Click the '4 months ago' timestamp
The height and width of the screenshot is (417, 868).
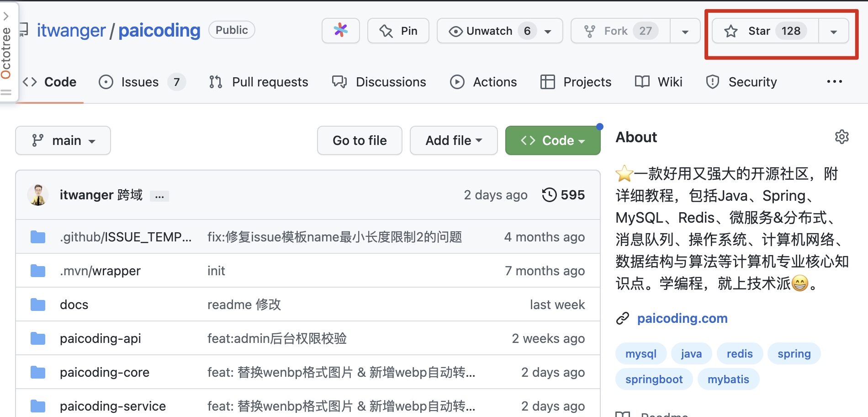pos(545,237)
